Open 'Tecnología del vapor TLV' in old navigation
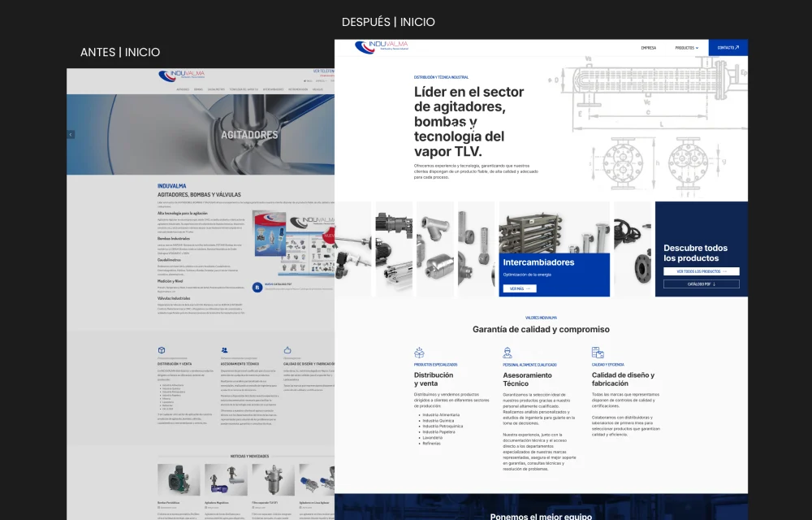The width and height of the screenshot is (812, 520). point(244,89)
